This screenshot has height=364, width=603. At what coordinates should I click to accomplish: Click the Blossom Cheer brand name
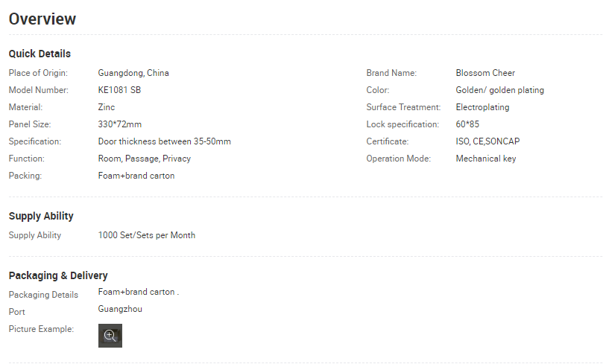point(485,73)
